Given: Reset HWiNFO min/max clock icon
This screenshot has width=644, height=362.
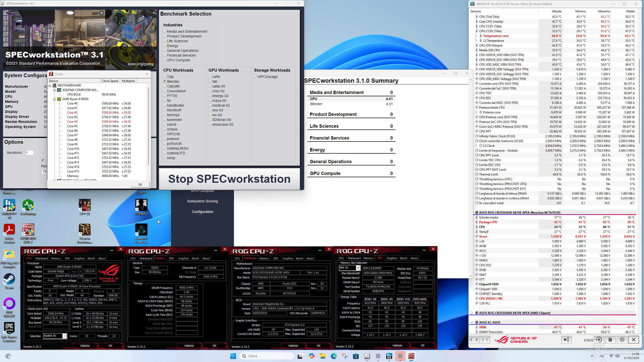Looking at the screenshot, I should click(x=599, y=340).
